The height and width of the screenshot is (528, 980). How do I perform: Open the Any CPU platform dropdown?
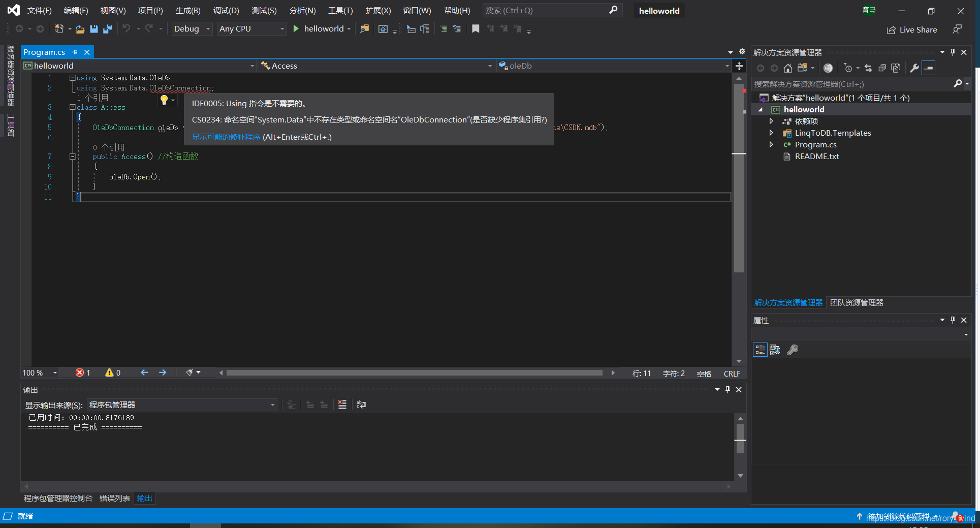(x=251, y=28)
